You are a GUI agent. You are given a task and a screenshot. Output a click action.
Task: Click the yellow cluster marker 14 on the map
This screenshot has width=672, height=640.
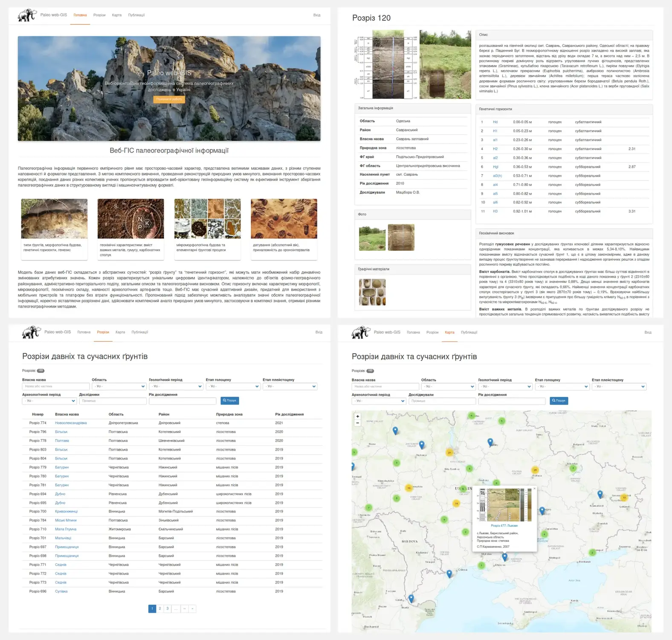point(456,503)
